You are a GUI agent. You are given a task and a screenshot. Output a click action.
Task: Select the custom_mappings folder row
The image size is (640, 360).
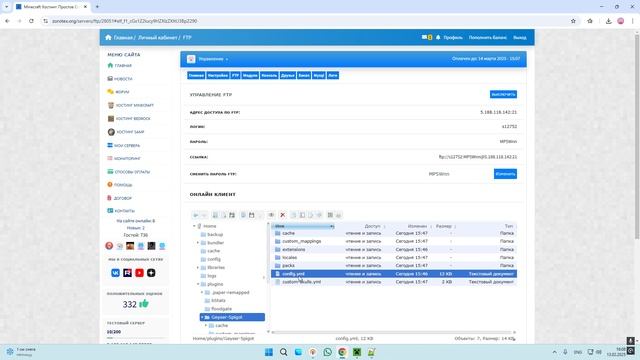click(394, 241)
